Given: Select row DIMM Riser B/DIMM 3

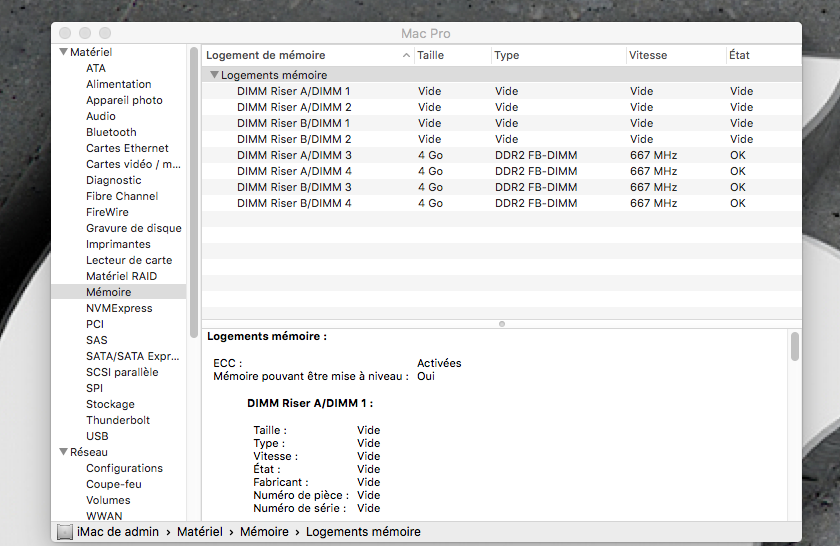Looking at the screenshot, I should click(501, 188).
